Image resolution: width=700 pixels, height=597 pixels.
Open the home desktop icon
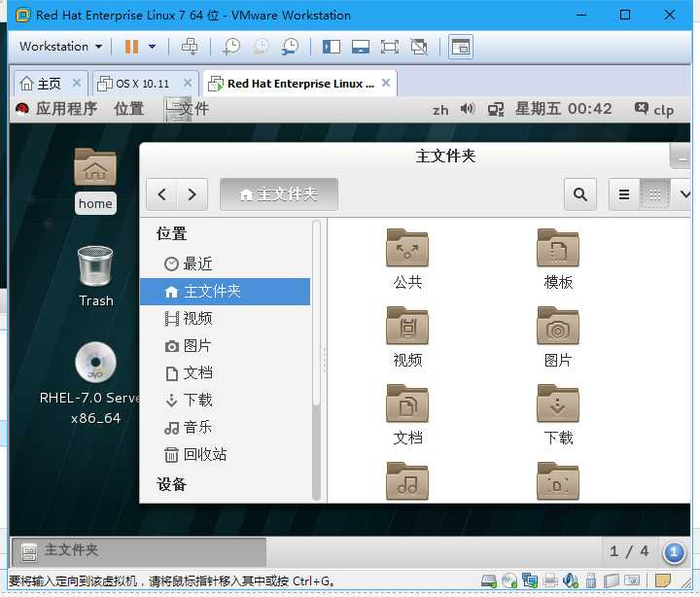(95, 181)
